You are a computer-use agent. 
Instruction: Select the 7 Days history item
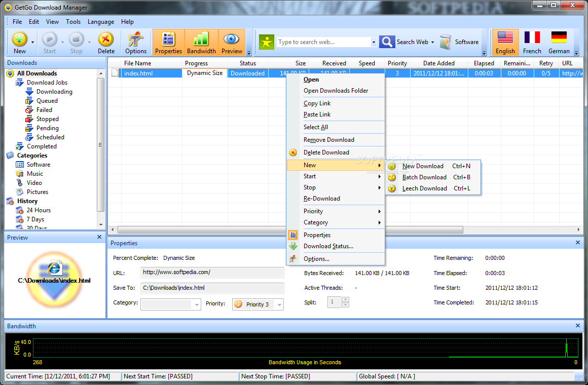(x=35, y=219)
